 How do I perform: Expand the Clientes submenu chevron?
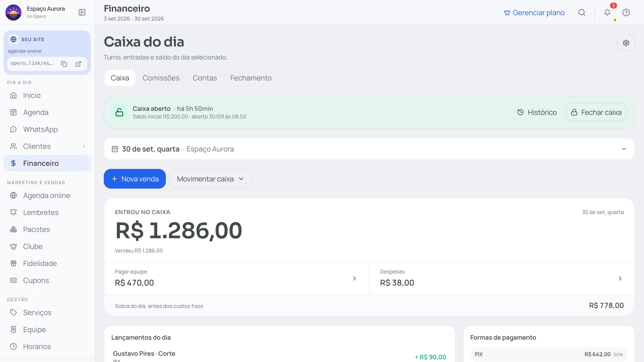(84, 146)
